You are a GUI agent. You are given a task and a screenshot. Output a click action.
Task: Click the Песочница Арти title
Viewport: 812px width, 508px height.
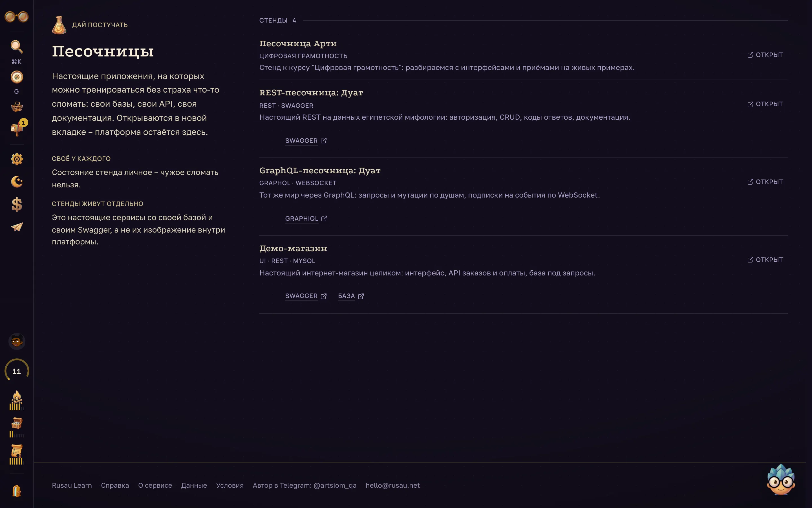[x=298, y=44]
